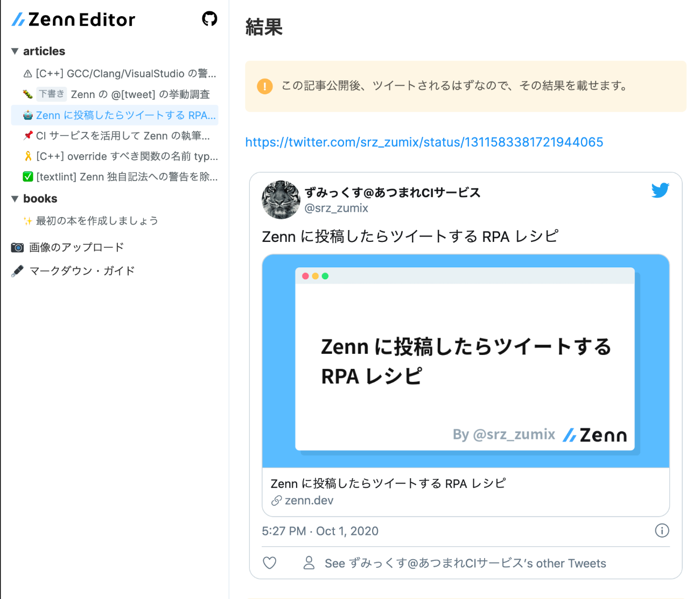Click the tweet card preview image
The image size is (700, 599).
(466, 361)
